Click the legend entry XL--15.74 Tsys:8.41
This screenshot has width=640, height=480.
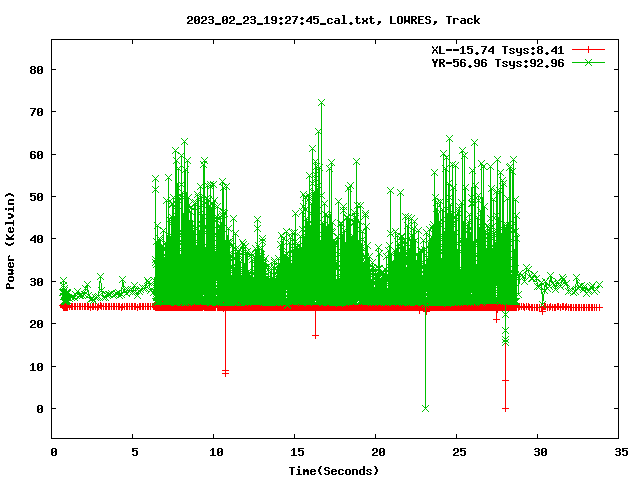point(498,50)
